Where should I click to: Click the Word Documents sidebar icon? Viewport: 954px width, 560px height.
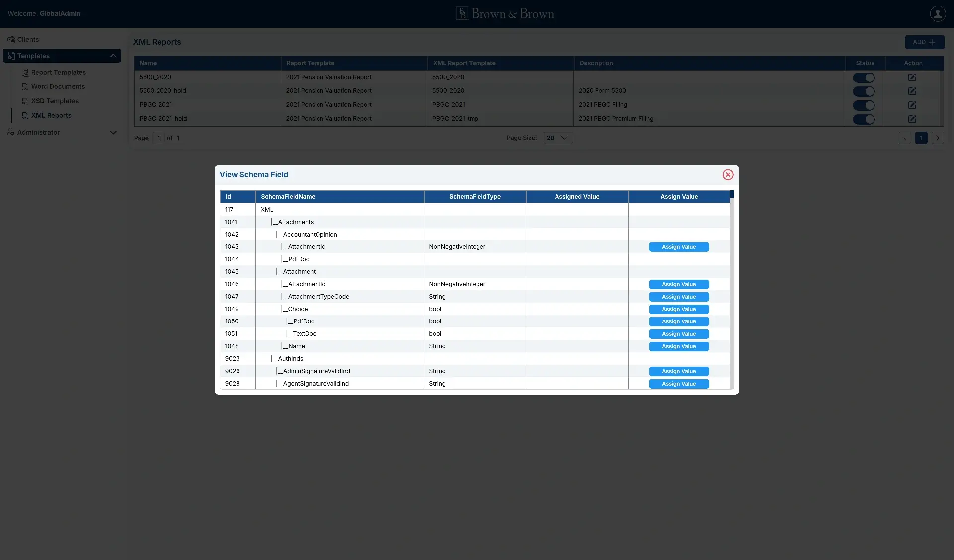(x=25, y=87)
